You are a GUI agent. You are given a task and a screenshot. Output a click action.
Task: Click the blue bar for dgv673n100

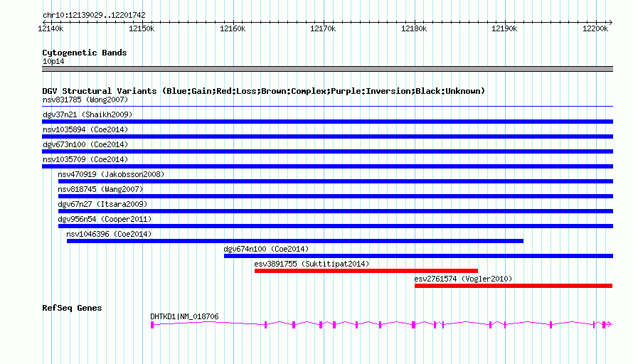[x=327, y=151]
